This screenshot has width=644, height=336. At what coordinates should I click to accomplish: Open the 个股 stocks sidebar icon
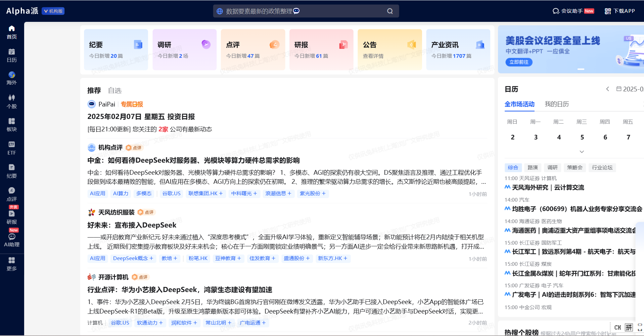(12, 98)
